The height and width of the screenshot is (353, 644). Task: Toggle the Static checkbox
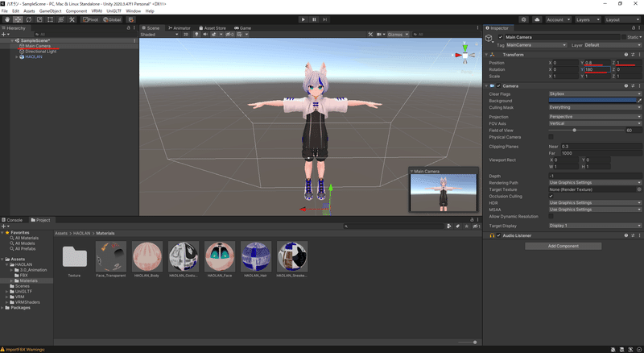623,37
